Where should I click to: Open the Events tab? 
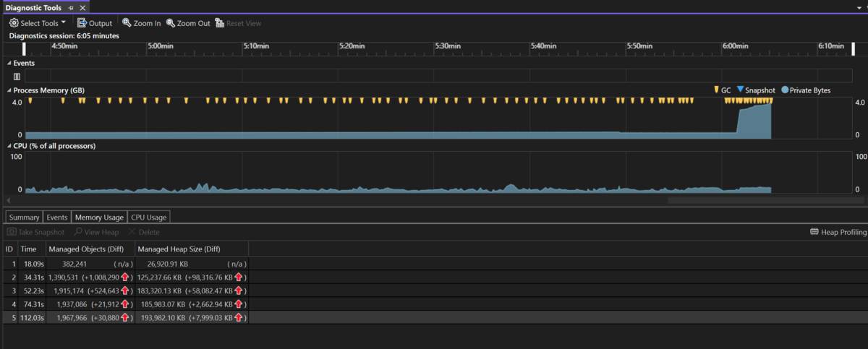(x=57, y=217)
